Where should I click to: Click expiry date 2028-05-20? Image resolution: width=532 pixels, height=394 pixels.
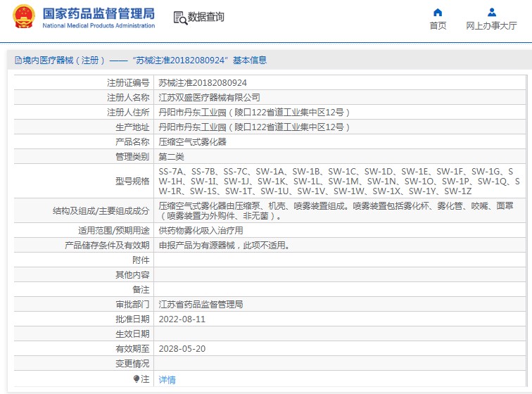pos(182,349)
